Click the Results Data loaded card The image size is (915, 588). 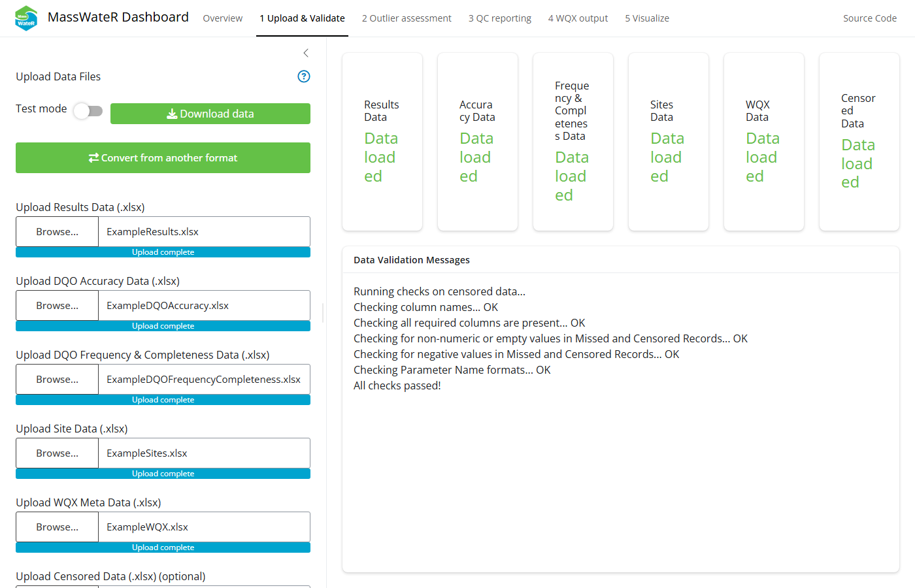click(382, 142)
